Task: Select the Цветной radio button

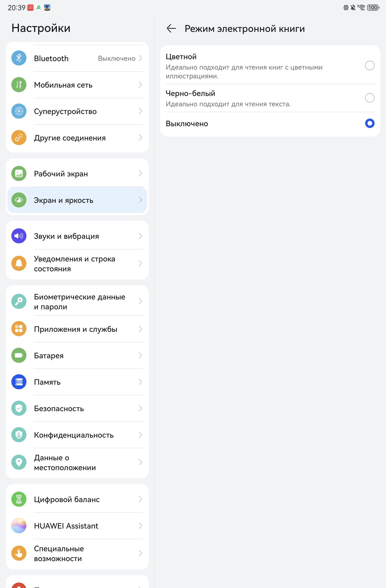Action: tap(369, 66)
